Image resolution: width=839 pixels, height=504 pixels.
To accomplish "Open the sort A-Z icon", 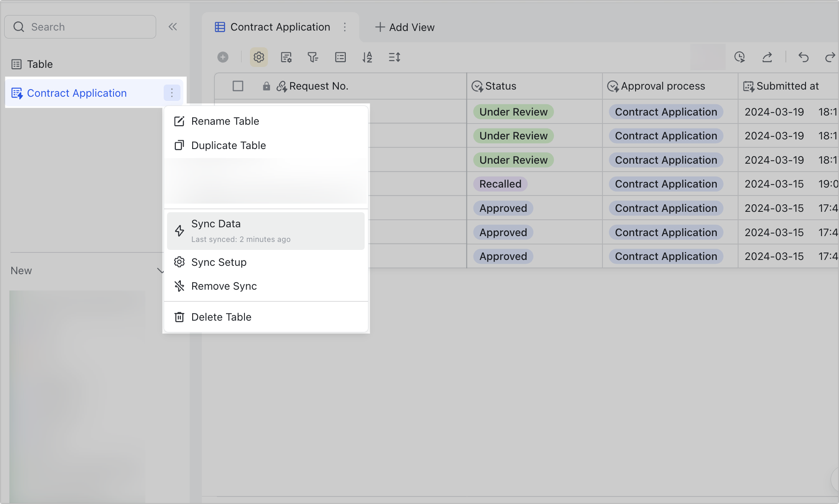I will (367, 57).
